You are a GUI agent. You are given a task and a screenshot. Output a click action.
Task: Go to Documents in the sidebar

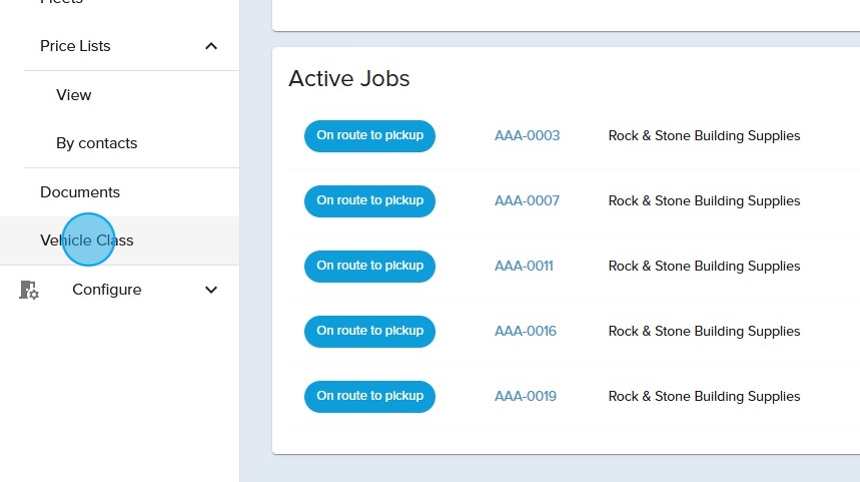(80, 192)
